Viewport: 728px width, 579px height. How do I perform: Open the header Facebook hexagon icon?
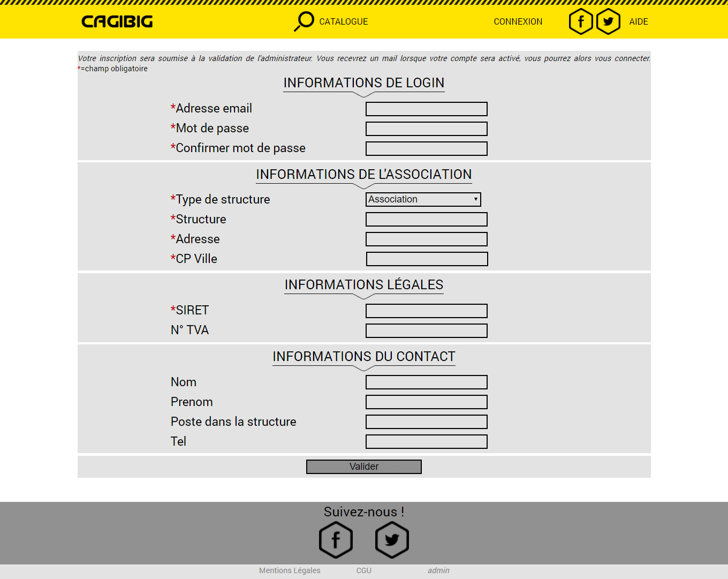coord(581,21)
